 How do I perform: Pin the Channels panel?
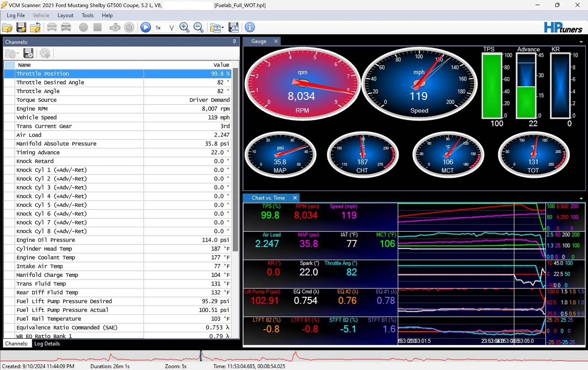(x=234, y=42)
